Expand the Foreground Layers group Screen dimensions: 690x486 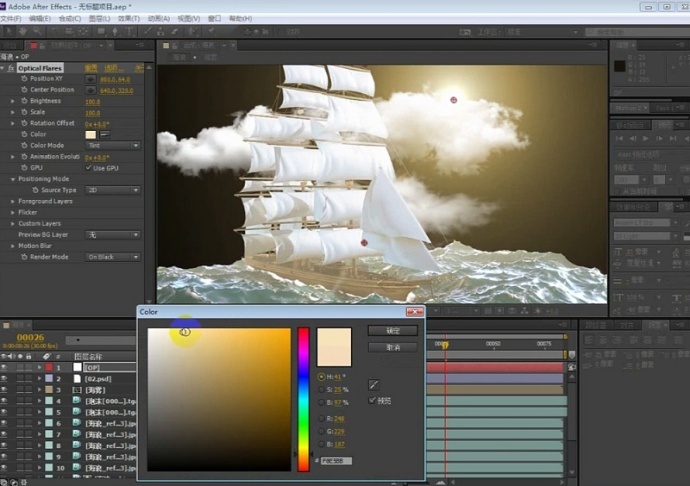[13, 201]
